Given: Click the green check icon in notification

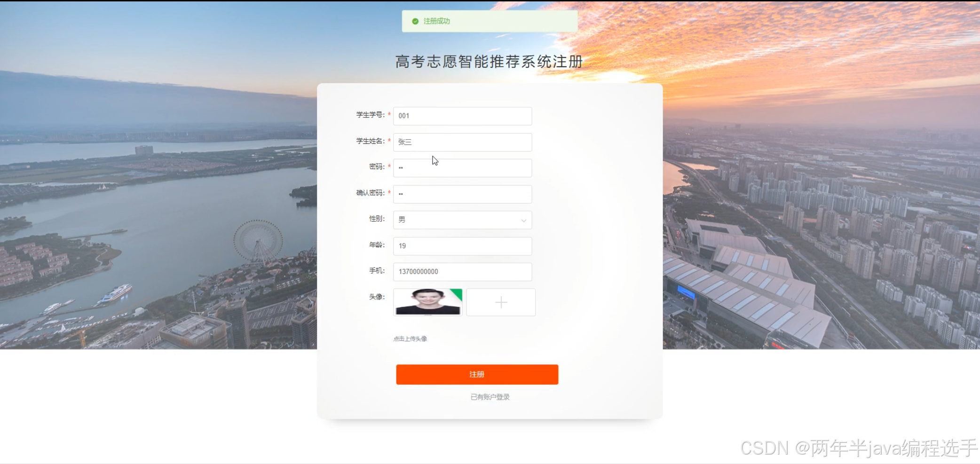Looking at the screenshot, I should click(415, 21).
